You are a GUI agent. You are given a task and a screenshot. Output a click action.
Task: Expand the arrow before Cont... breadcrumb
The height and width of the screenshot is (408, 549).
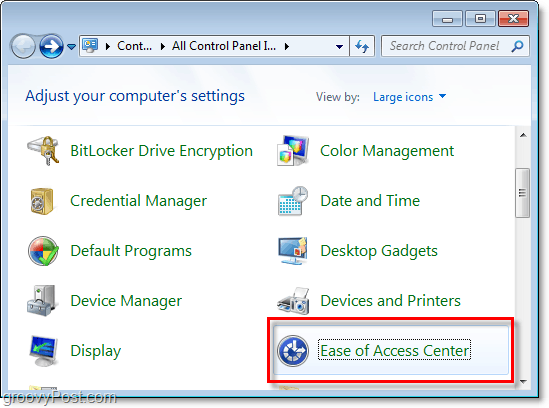pyautogui.click(x=108, y=46)
